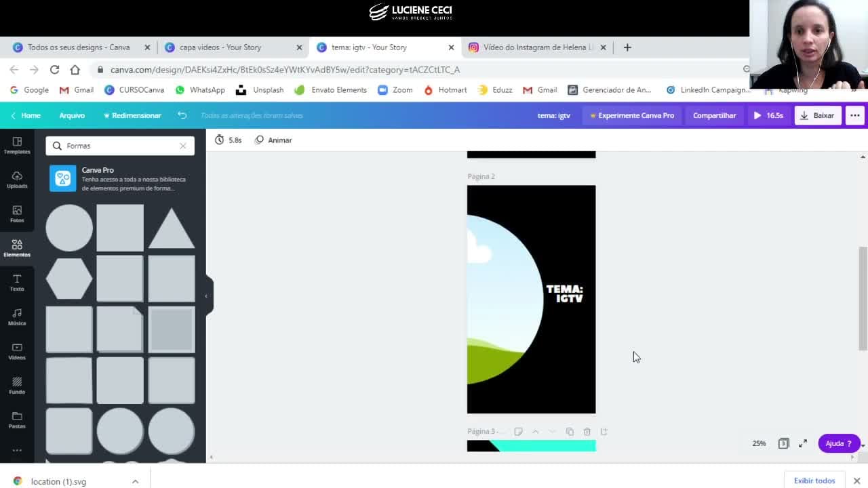Viewport: 868px width, 488px height.
Task: Add notes to Página 3
Action: tap(518, 432)
